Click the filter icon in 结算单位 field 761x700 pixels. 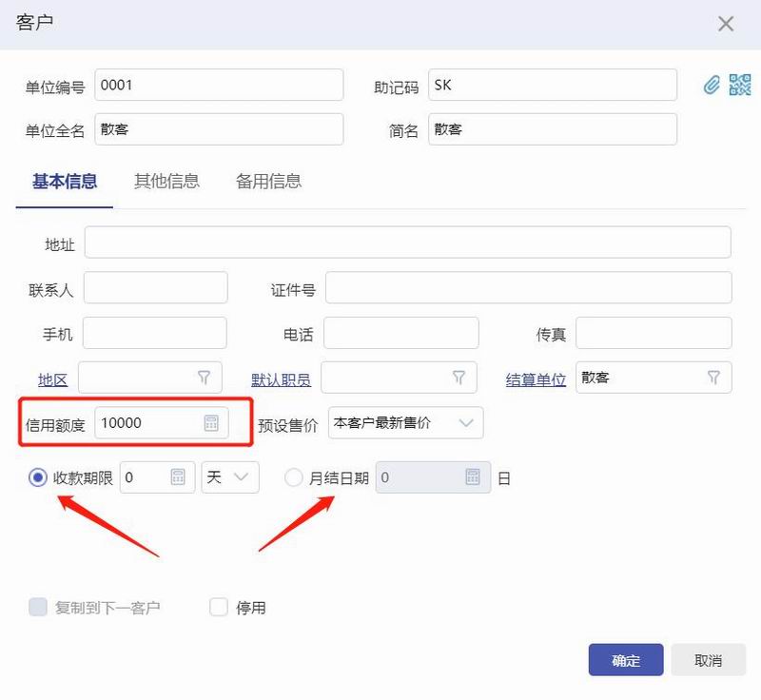(713, 378)
